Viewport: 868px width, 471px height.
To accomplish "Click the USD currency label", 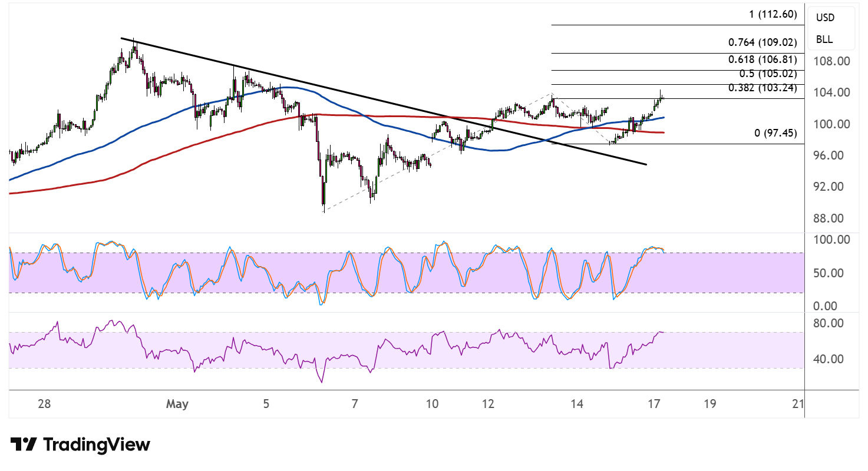I will (x=825, y=18).
